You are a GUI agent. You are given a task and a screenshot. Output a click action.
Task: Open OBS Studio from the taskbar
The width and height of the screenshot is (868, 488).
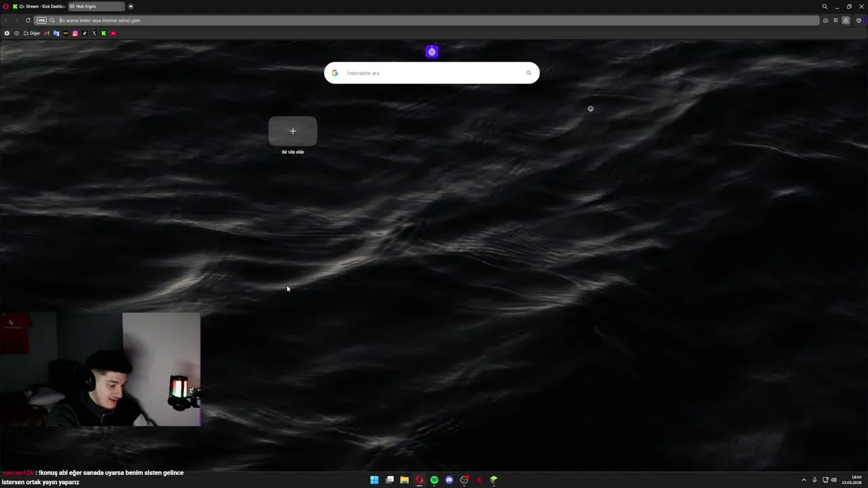(465, 480)
